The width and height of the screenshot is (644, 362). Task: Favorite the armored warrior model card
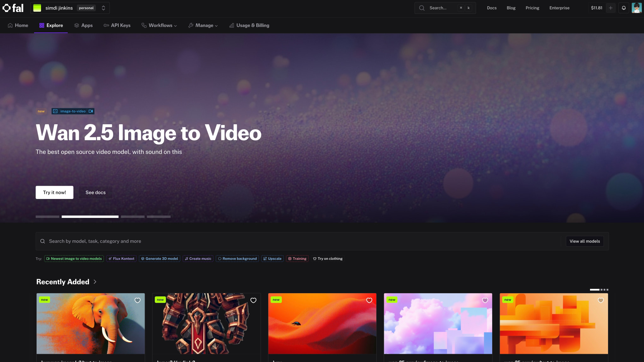253,301
